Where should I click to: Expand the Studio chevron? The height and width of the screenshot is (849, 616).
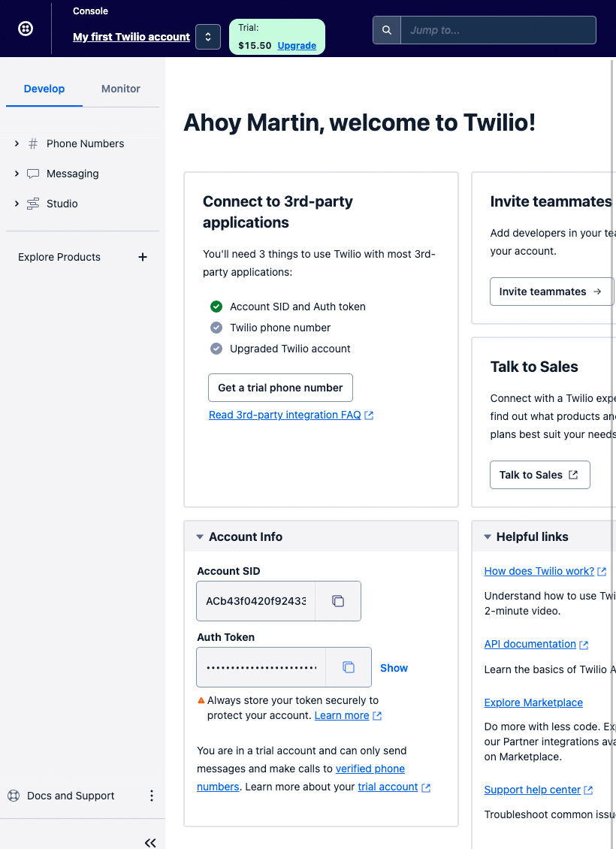[x=17, y=204]
